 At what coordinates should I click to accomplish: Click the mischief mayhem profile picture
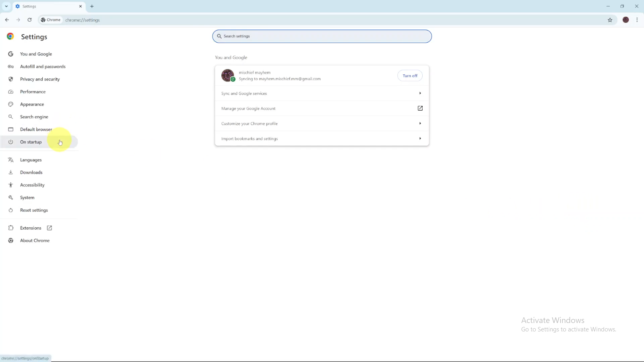(228, 75)
